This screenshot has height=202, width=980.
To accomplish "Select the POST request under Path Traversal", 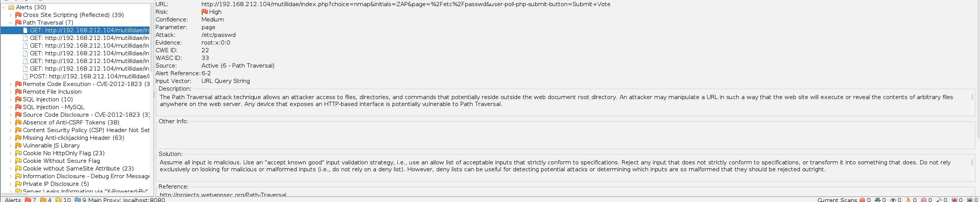I will [x=89, y=76].
